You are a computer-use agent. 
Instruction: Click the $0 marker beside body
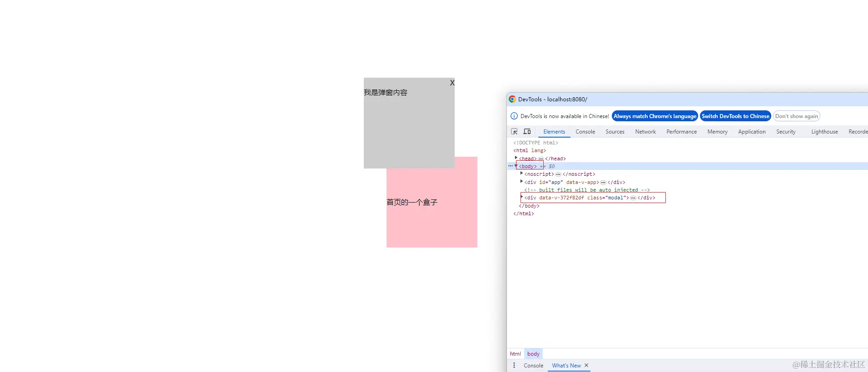[x=551, y=166]
